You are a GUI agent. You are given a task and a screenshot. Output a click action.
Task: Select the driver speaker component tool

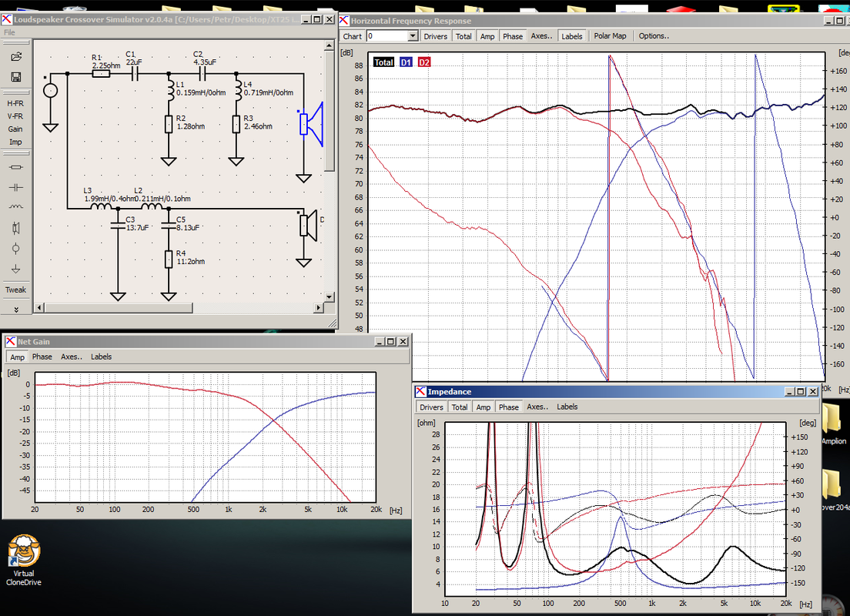click(x=16, y=228)
